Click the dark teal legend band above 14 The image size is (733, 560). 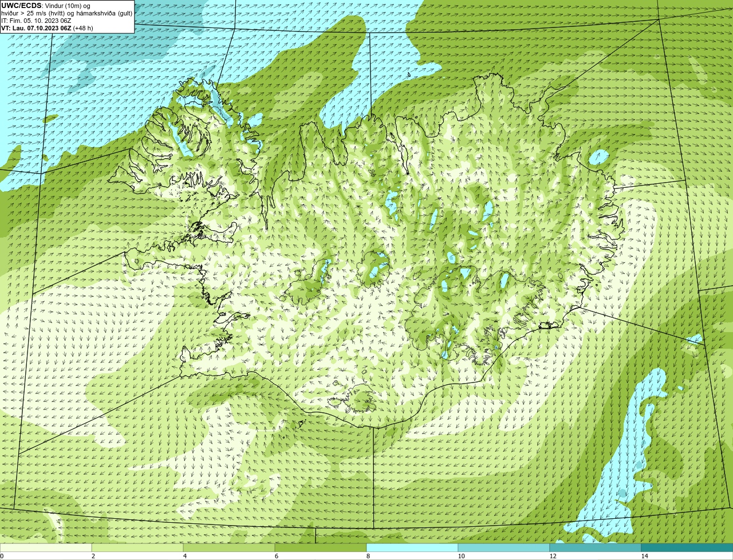point(687,547)
